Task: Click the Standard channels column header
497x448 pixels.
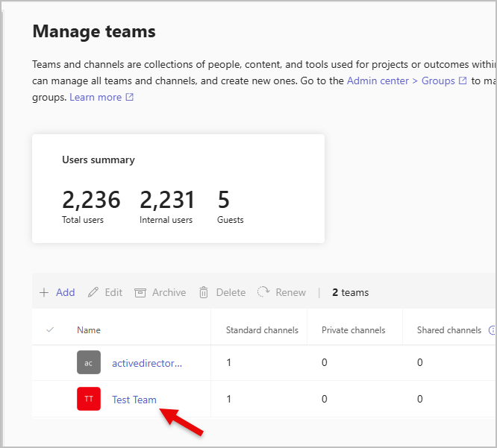Action: [x=262, y=330]
